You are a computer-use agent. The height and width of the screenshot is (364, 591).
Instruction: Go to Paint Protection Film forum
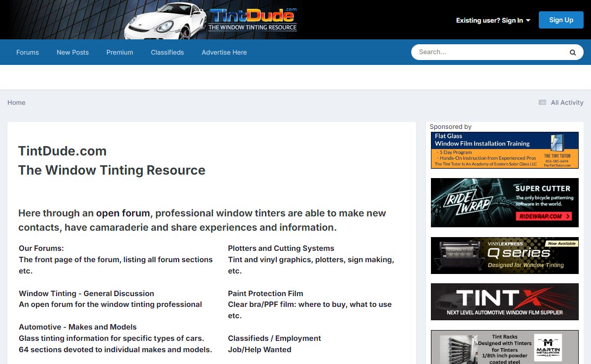pyautogui.click(x=265, y=293)
